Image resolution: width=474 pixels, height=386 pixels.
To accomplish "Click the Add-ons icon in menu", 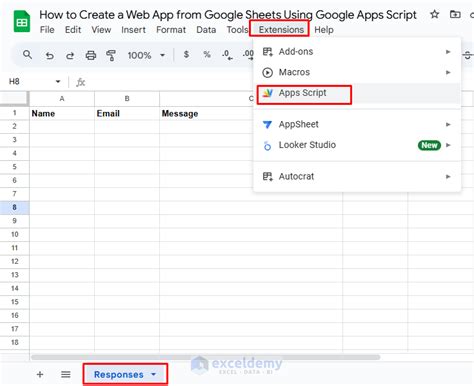I will point(268,52).
